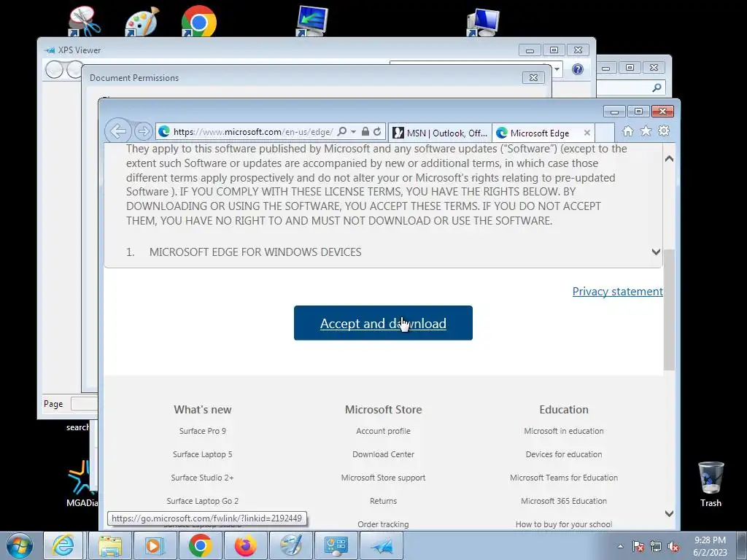
Task: Click the XPS Viewer Page number field
Action: pyautogui.click(x=84, y=404)
